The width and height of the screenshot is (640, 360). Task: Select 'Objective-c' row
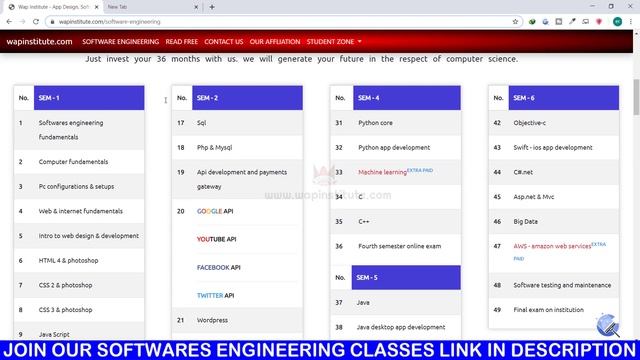[554, 123]
